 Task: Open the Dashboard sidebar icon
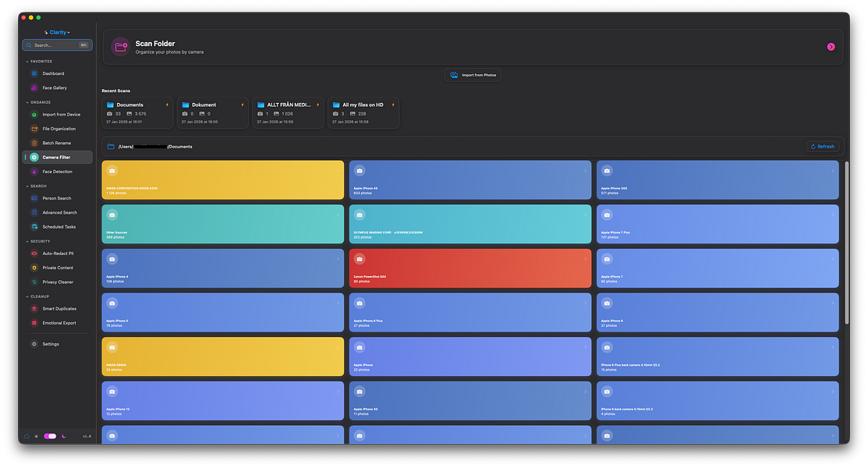(34, 73)
